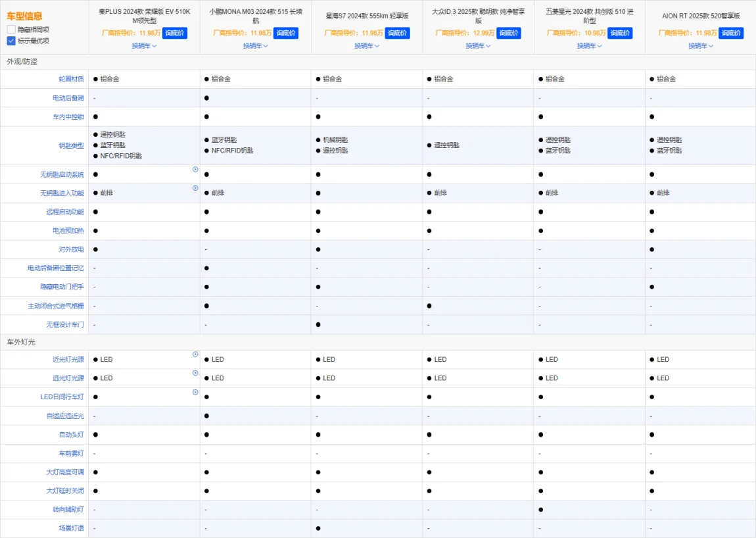This screenshot has height=538, width=756.
Task: Click the 主动闭合式进气格栅 row label
Action: click(56, 306)
